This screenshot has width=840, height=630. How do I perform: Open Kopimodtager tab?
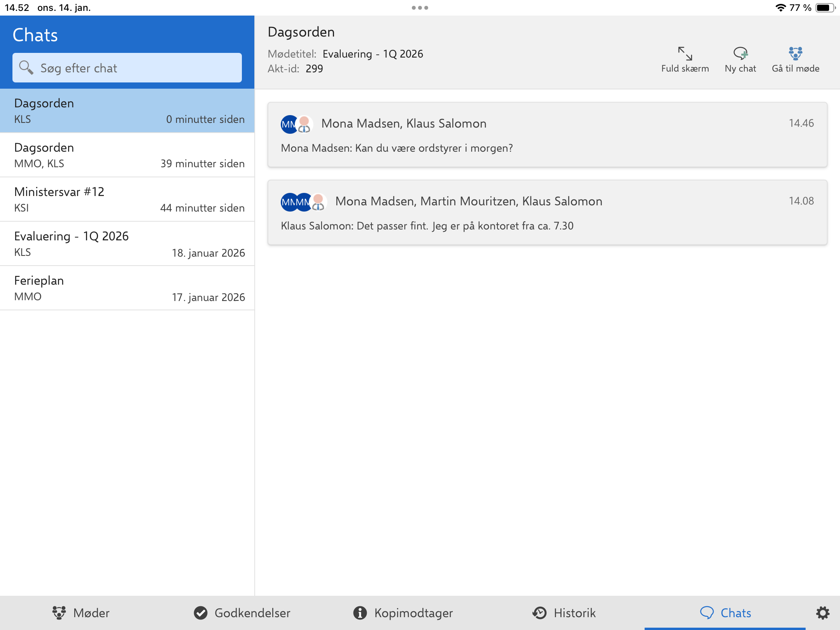[x=403, y=613]
